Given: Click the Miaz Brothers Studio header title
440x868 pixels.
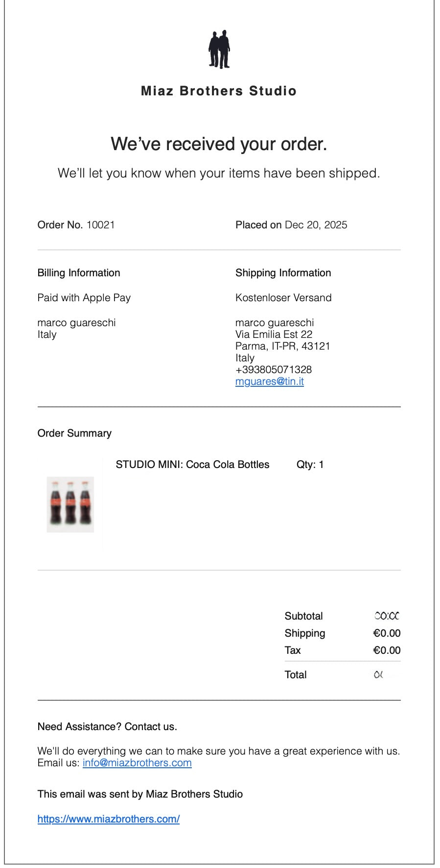Looking at the screenshot, I should (219, 91).
